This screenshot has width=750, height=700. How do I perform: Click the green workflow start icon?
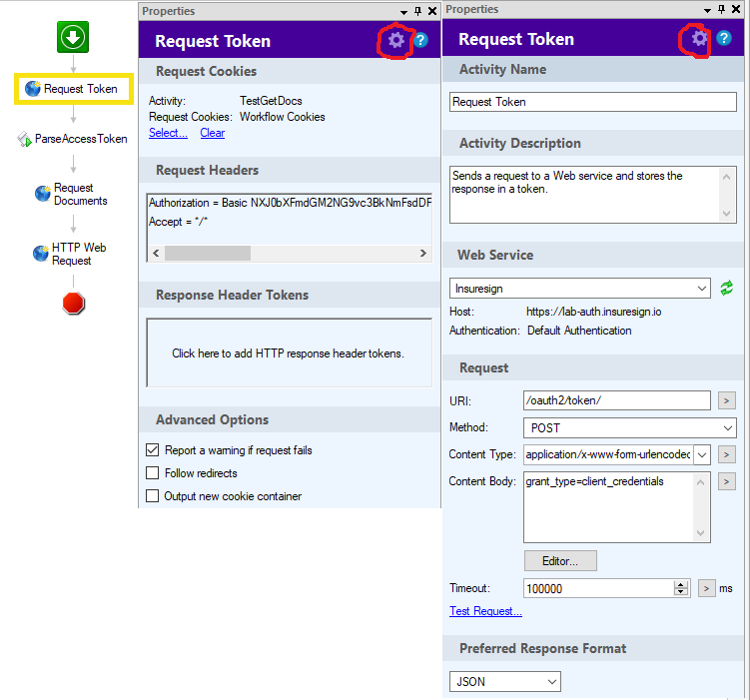pyautogui.click(x=73, y=37)
